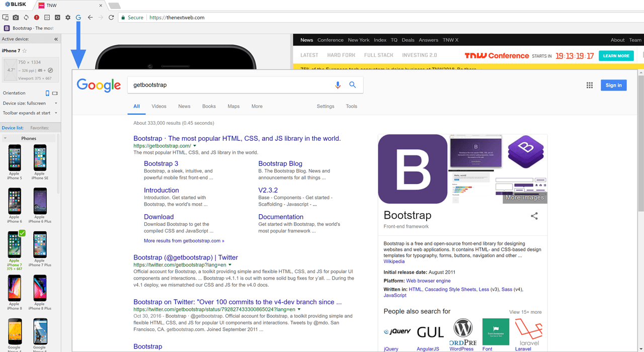Open the red error notifications icon
644x352 pixels.
pos(36,17)
